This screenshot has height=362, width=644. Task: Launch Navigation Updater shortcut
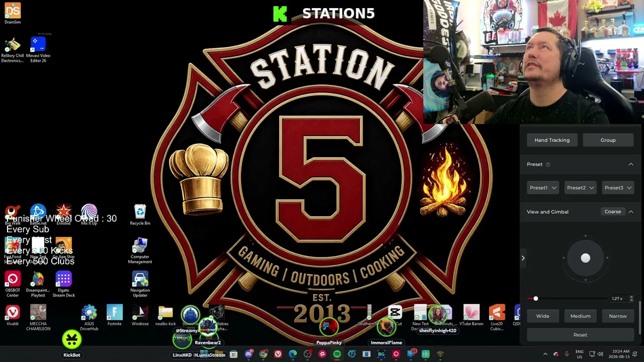point(140,285)
